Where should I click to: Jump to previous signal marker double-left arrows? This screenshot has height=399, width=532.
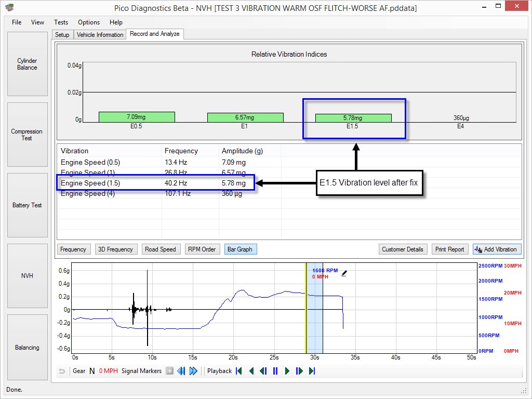tap(181, 371)
